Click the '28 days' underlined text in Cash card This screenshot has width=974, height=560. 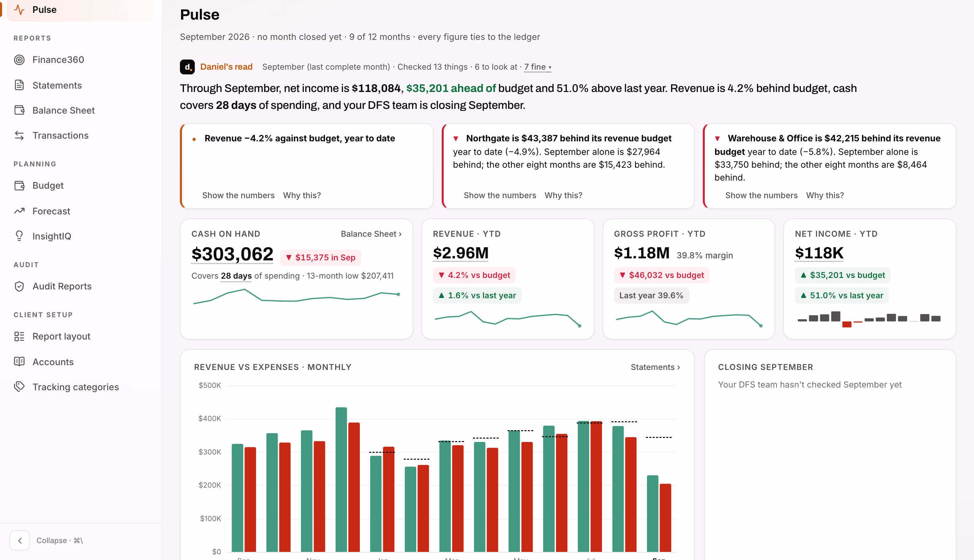tap(236, 276)
